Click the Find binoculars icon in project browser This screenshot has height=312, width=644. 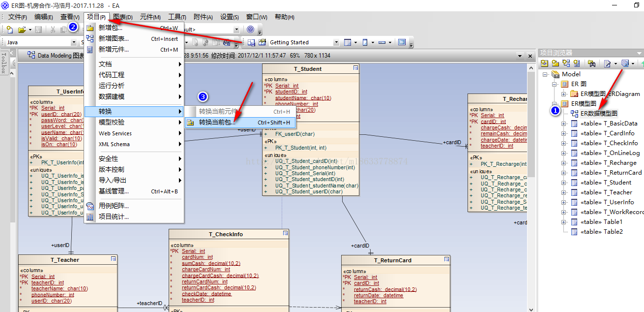(x=592, y=63)
